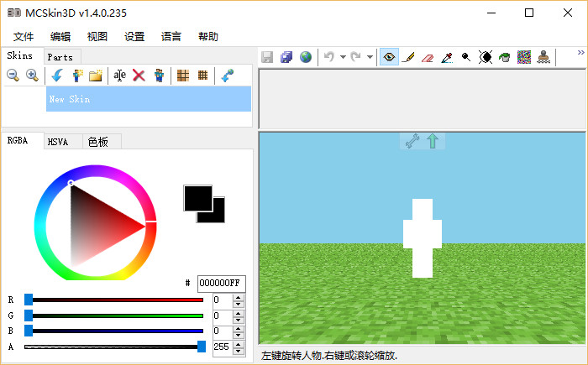Redo the last action
The image size is (588, 365).
point(355,57)
